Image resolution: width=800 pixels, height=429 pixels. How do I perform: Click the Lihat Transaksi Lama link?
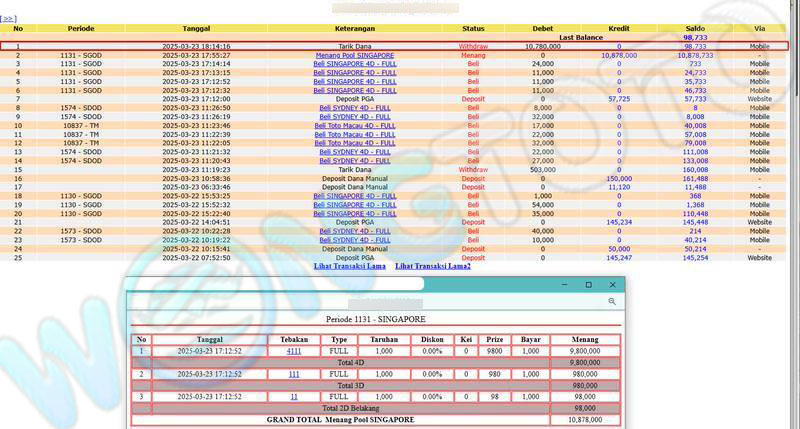tap(349, 266)
